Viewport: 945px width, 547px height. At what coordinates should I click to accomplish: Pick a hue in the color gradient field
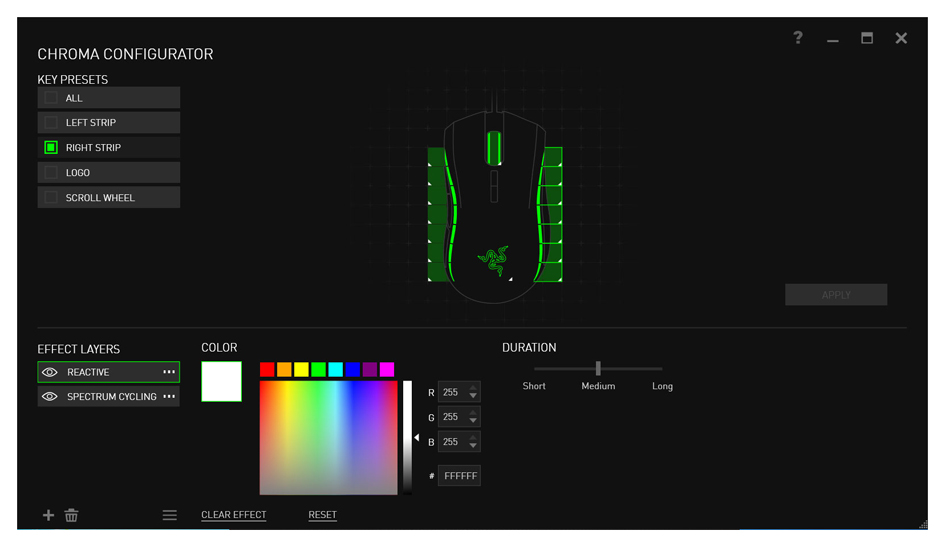[328, 438]
